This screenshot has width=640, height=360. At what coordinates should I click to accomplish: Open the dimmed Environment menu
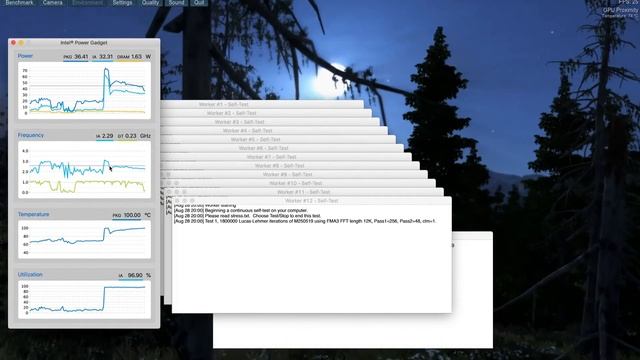pos(87,2)
